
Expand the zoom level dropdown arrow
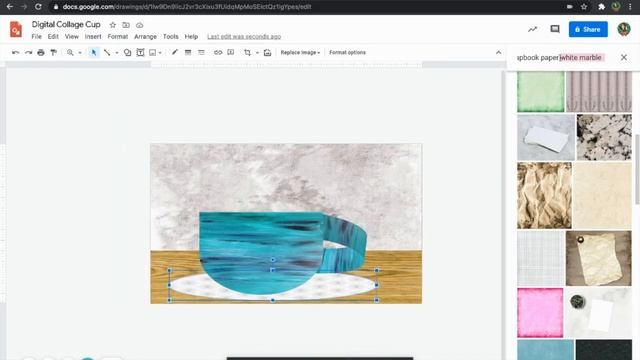tap(80, 53)
